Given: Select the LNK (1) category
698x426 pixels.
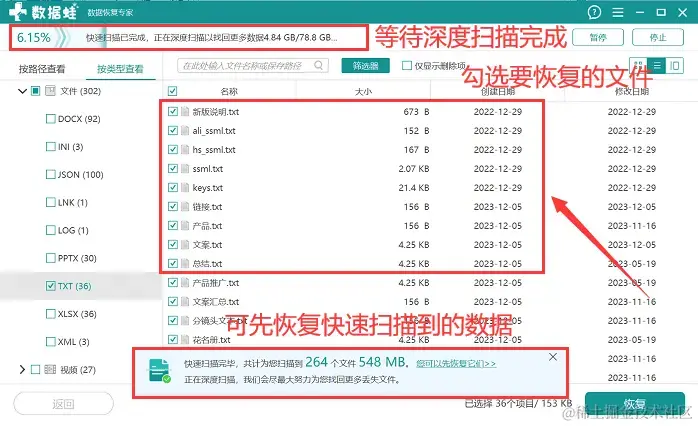Looking at the screenshot, I should click(x=73, y=203).
